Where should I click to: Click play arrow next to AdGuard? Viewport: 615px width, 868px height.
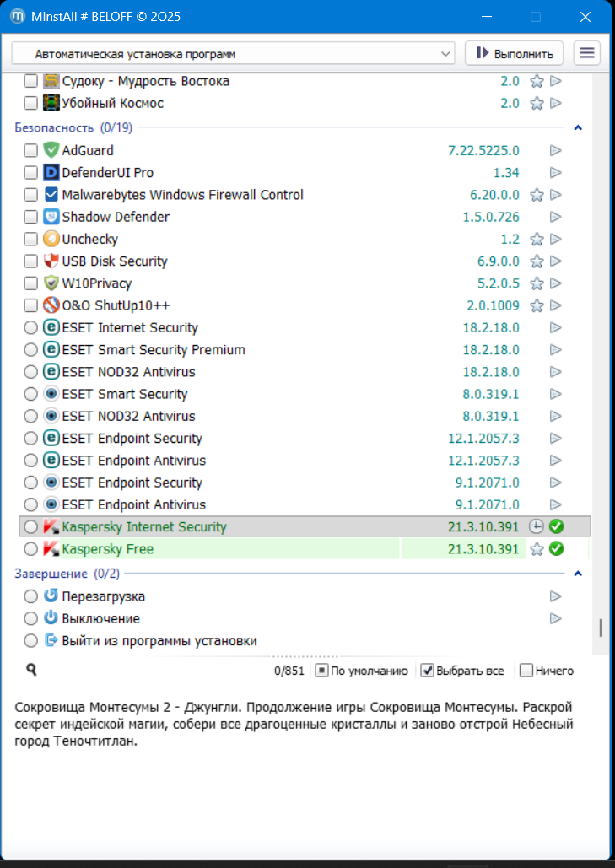[x=556, y=151]
